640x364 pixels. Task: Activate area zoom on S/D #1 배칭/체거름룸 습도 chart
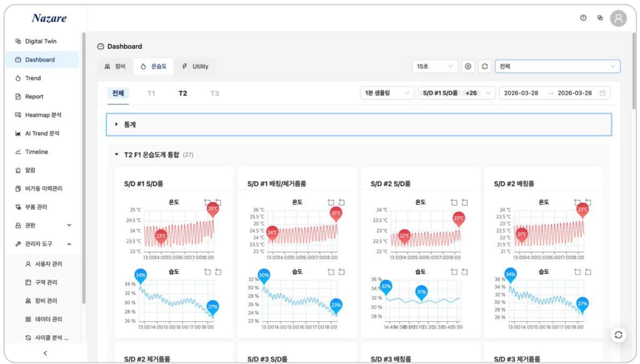click(331, 272)
